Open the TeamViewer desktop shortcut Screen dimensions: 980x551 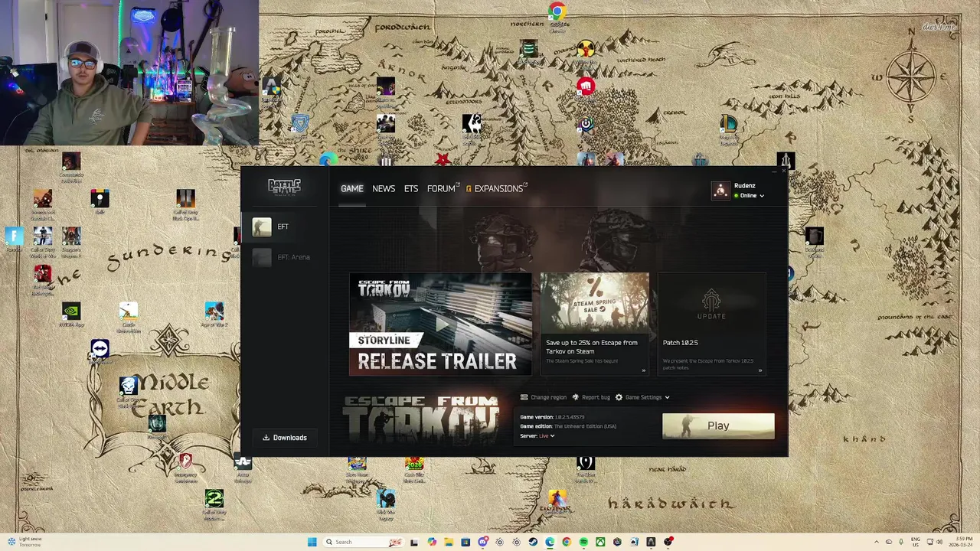[100, 350]
